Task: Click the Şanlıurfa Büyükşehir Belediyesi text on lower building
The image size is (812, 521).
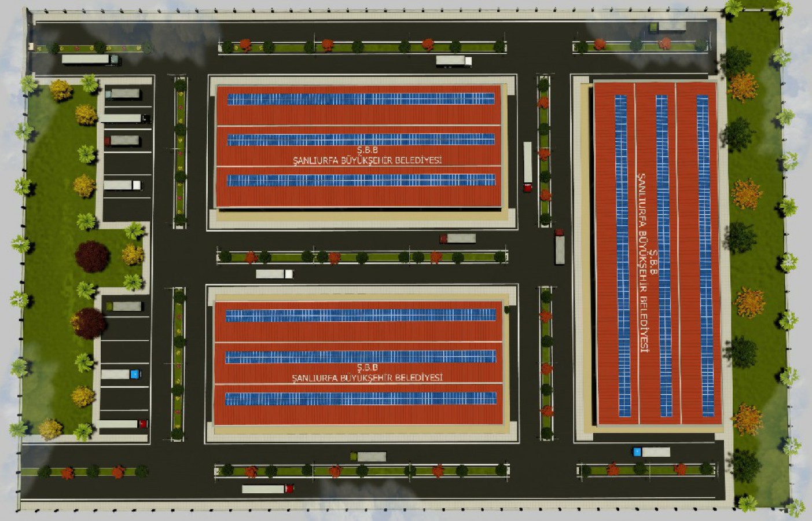Action: (x=367, y=377)
